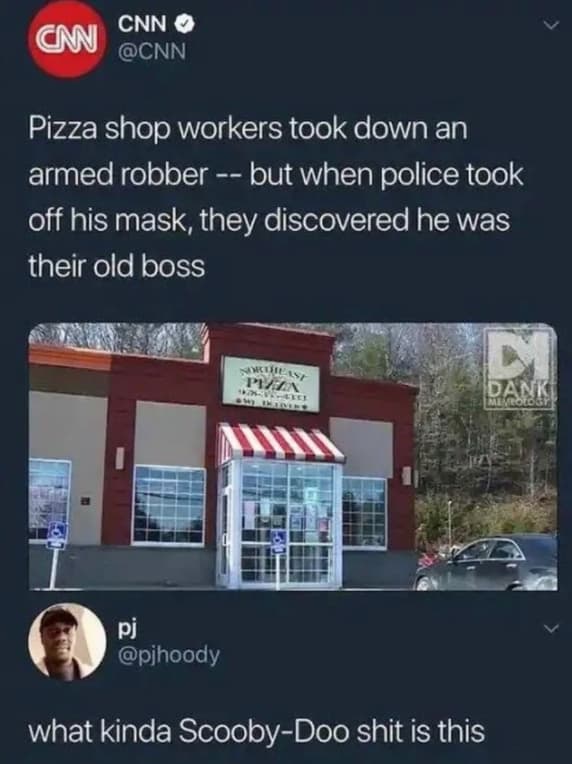
Task: Click the Scooby-Doo reply text
Action: coord(257,731)
